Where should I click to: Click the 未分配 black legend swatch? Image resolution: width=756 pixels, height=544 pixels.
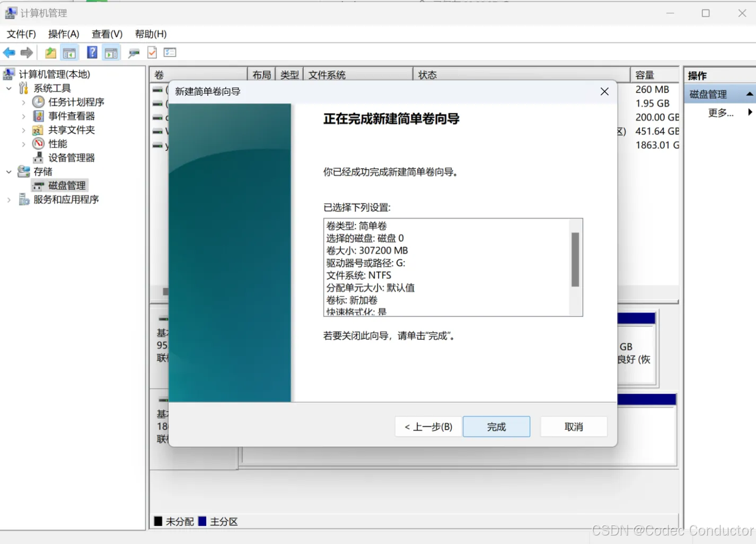click(158, 521)
